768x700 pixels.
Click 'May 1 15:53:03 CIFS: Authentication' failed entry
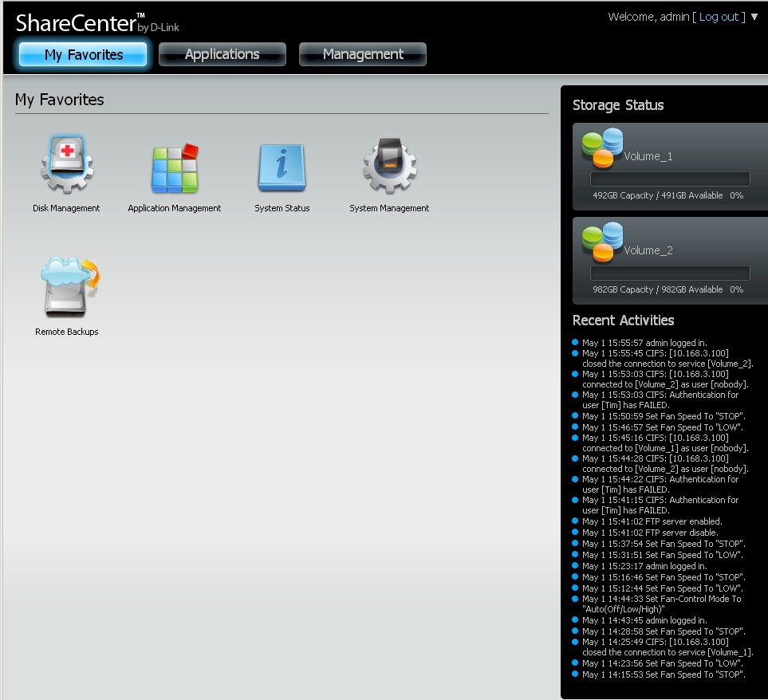[x=660, y=400]
